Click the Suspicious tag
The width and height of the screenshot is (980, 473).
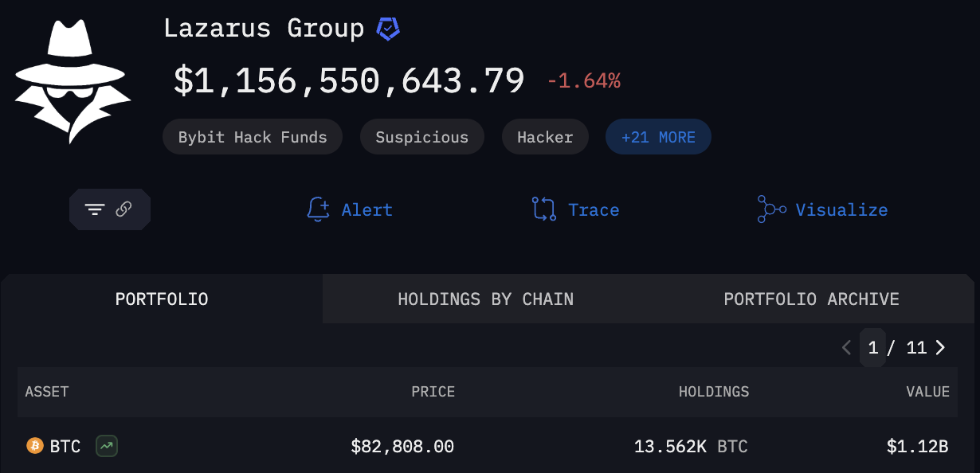[x=421, y=137]
